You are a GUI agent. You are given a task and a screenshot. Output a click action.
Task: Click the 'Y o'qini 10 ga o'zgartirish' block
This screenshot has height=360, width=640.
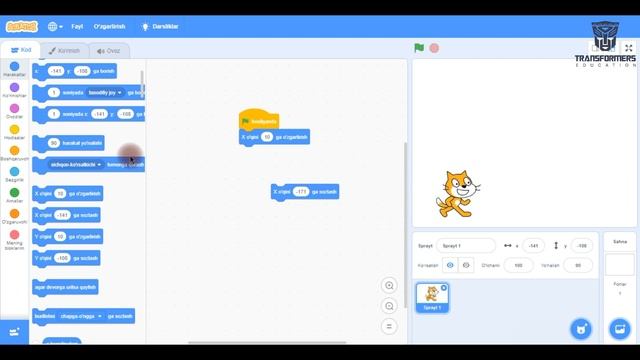[68, 237]
